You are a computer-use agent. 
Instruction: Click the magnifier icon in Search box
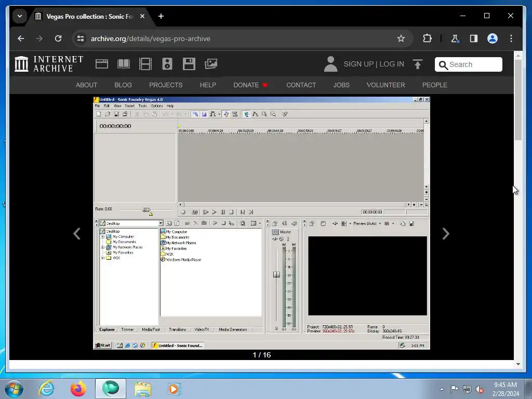pyautogui.click(x=443, y=65)
